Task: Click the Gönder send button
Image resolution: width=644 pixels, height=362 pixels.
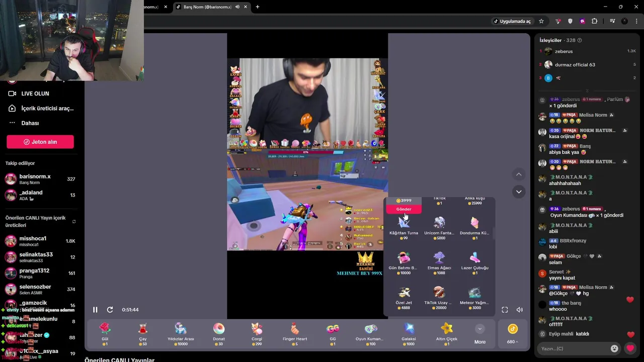Action: pos(404,209)
